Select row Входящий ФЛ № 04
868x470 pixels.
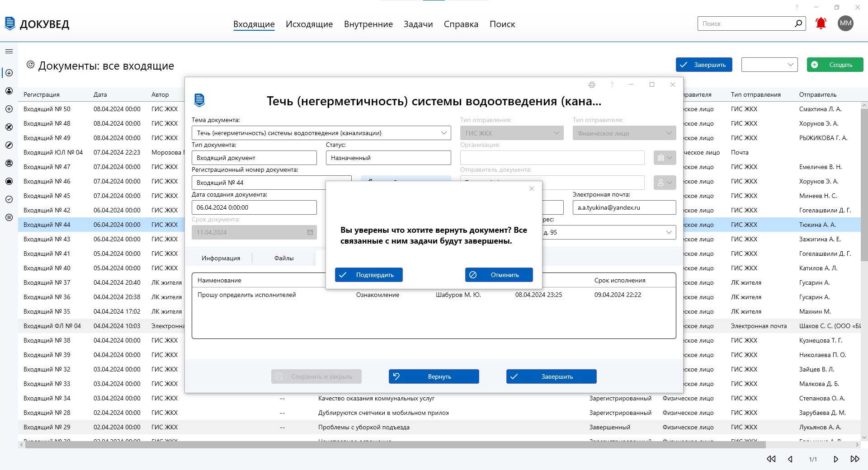click(101, 326)
